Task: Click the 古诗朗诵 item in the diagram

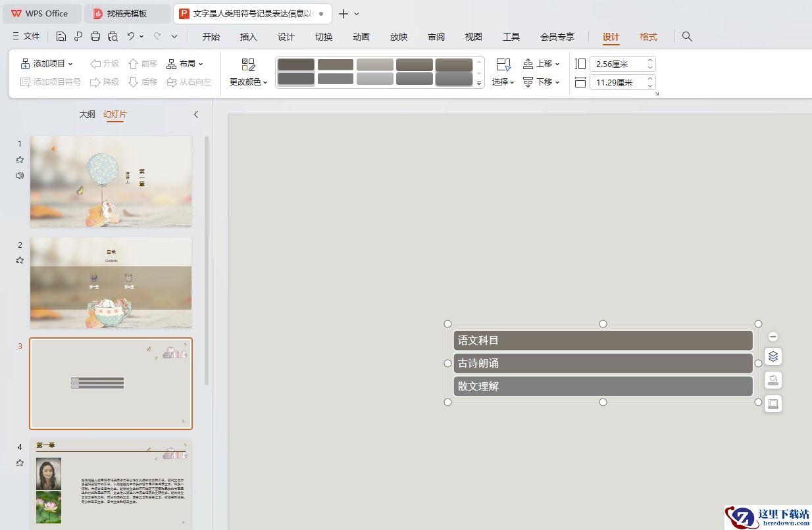Action: [603, 363]
